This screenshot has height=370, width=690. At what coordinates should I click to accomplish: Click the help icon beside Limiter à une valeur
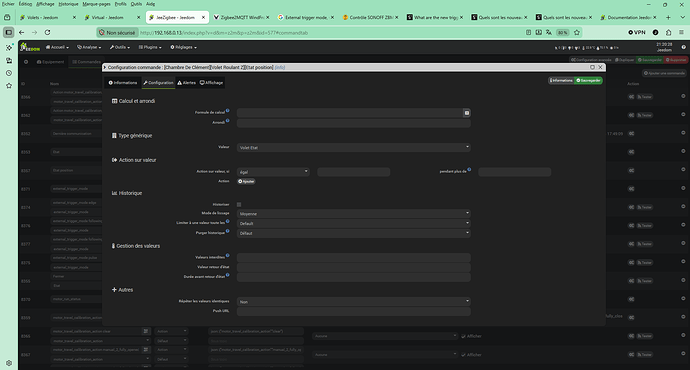click(228, 221)
